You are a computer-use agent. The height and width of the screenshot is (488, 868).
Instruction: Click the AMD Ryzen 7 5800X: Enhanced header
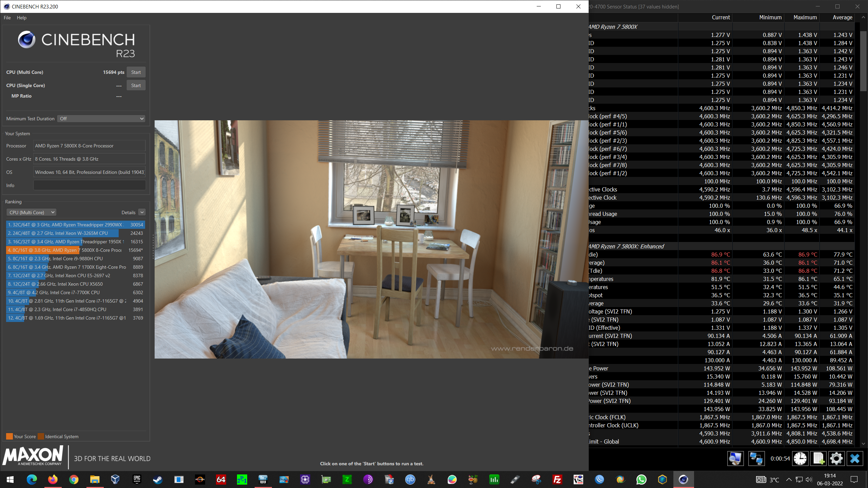click(x=626, y=246)
